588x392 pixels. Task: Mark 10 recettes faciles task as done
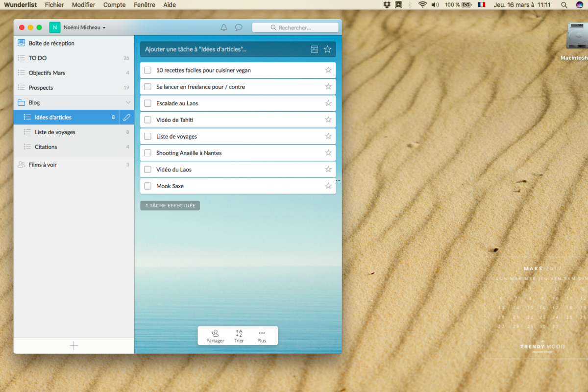coord(147,70)
